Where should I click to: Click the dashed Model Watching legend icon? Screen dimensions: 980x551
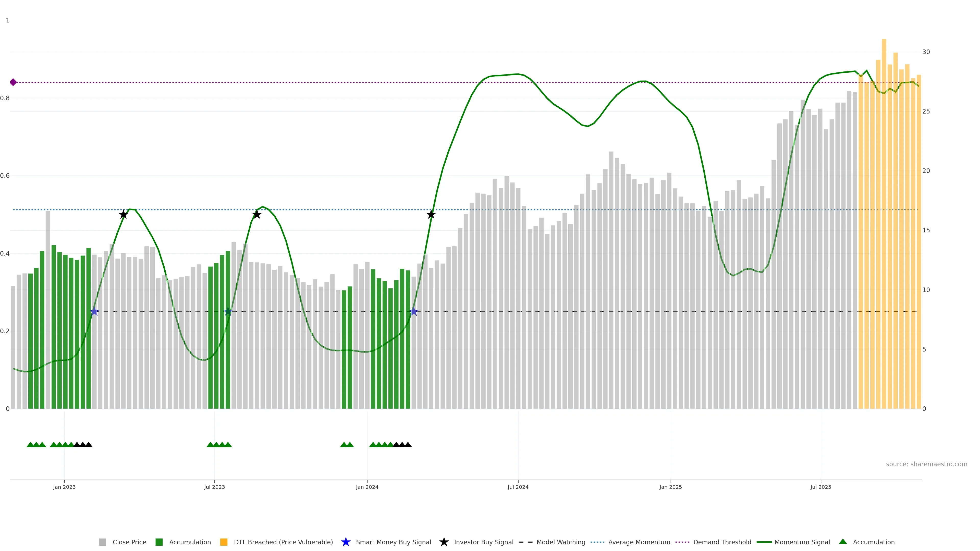point(525,542)
